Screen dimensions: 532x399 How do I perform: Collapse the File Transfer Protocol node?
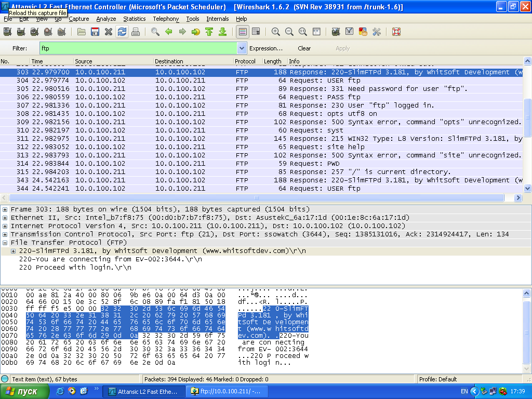(5, 243)
